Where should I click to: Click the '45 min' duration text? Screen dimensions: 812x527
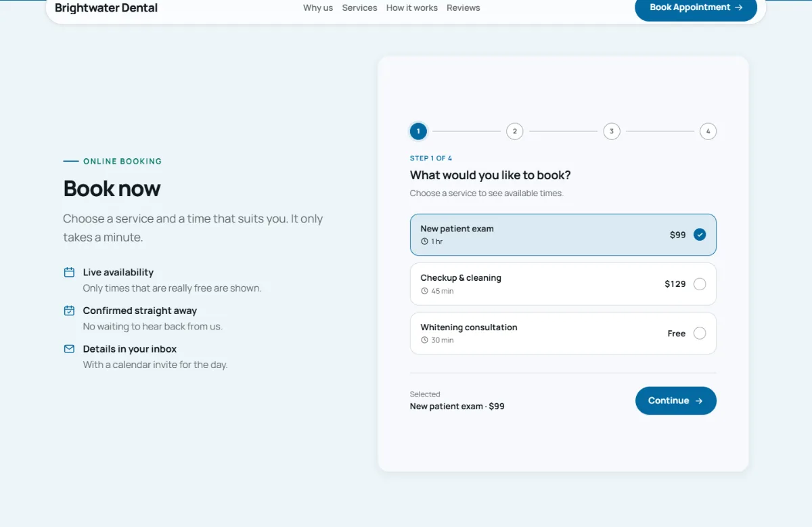pyautogui.click(x=443, y=291)
